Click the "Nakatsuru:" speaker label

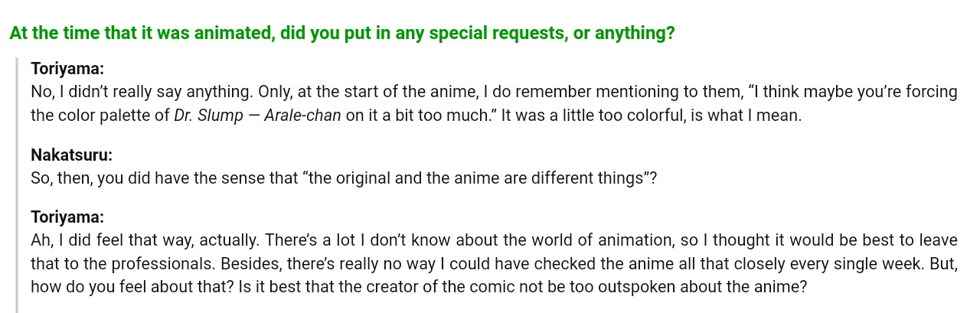point(71,155)
